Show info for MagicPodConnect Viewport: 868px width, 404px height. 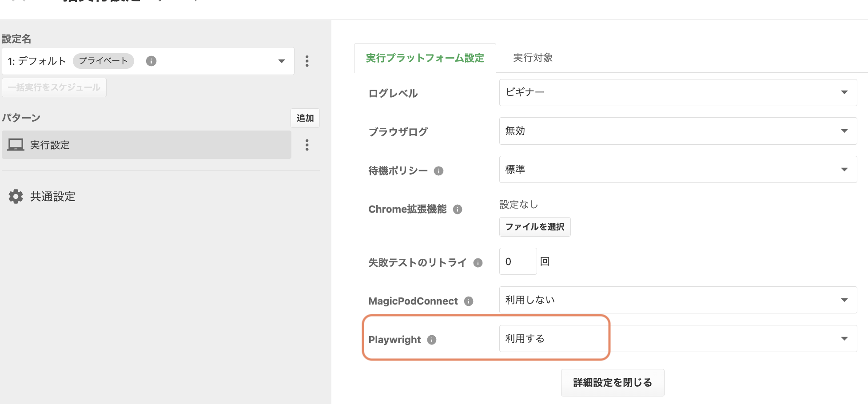coord(469,301)
